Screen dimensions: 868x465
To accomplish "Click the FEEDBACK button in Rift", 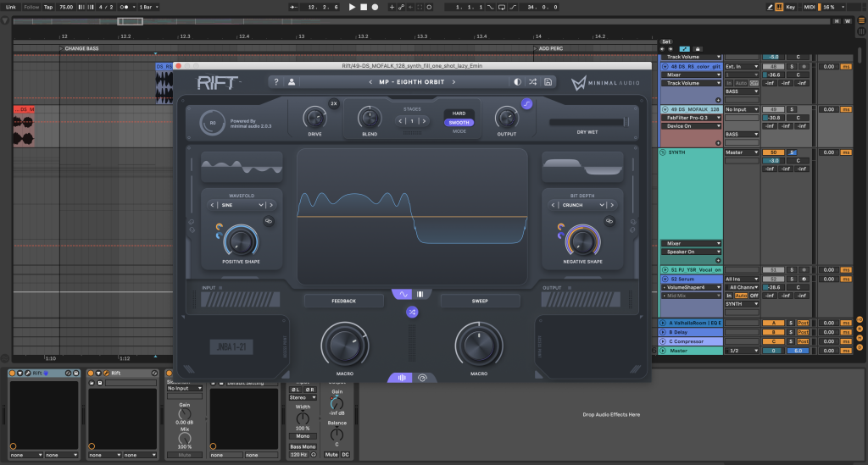I will (x=344, y=301).
